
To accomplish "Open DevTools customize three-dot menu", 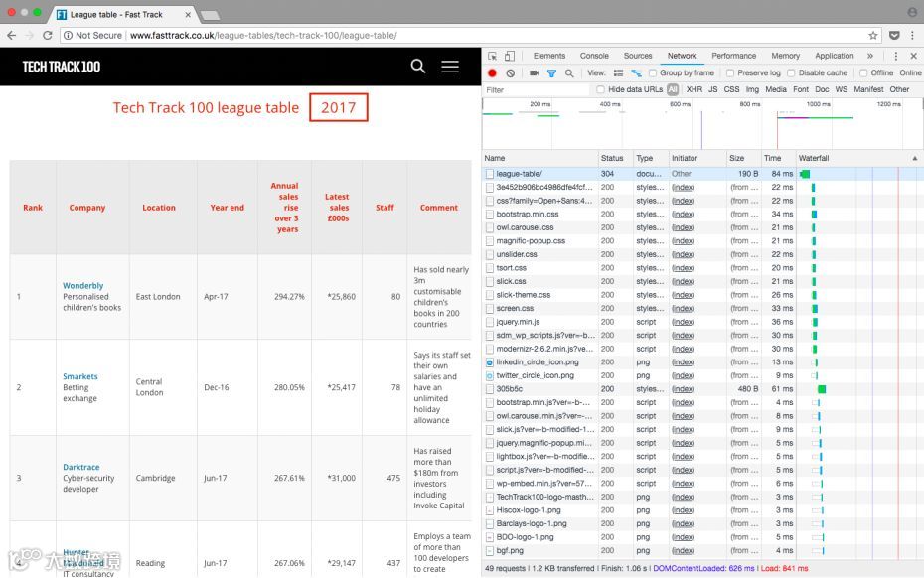I will click(x=896, y=56).
